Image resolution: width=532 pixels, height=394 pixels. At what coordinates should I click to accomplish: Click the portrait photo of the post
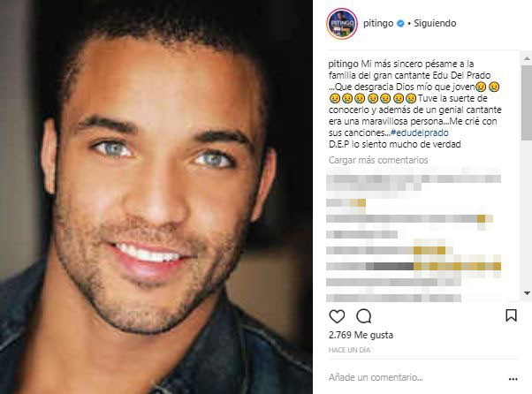tap(156, 197)
